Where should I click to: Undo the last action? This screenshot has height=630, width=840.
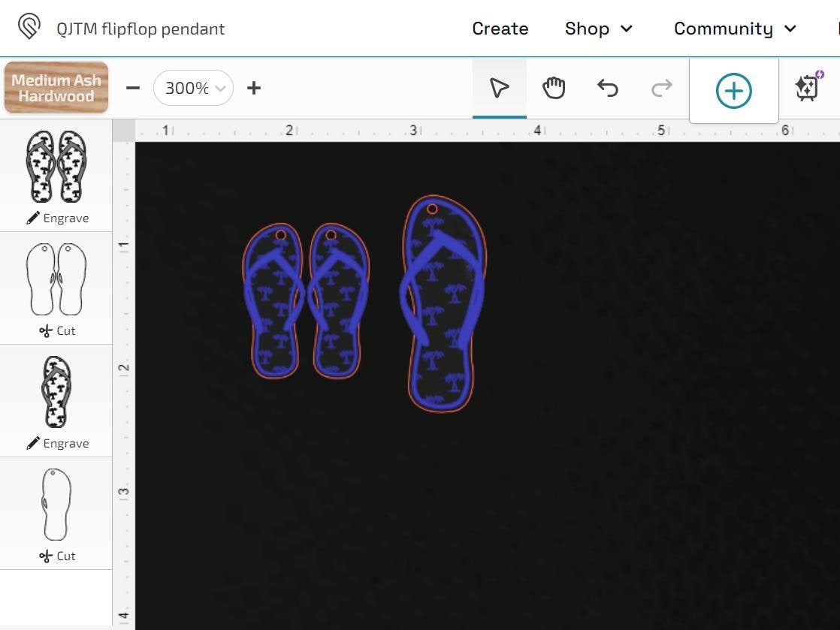tap(608, 89)
